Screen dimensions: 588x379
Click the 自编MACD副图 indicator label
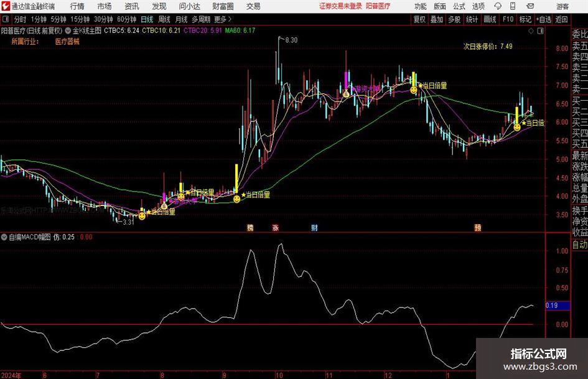point(30,237)
